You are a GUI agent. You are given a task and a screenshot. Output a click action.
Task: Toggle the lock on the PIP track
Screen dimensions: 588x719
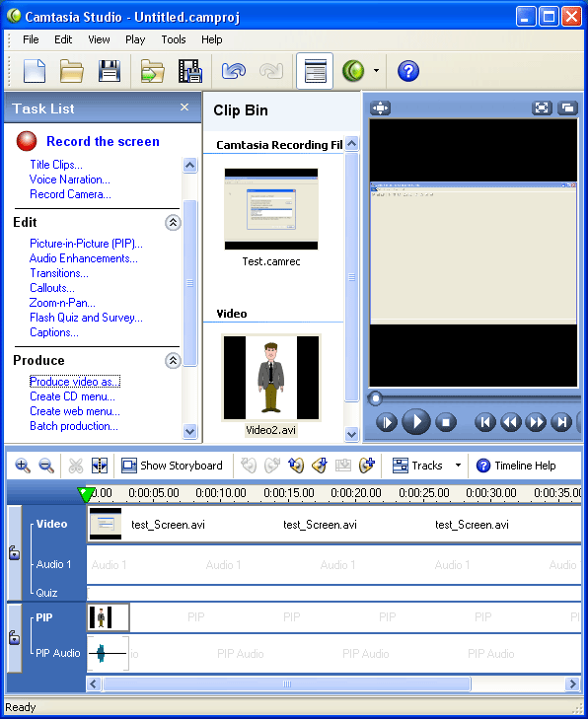click(14, 637)
